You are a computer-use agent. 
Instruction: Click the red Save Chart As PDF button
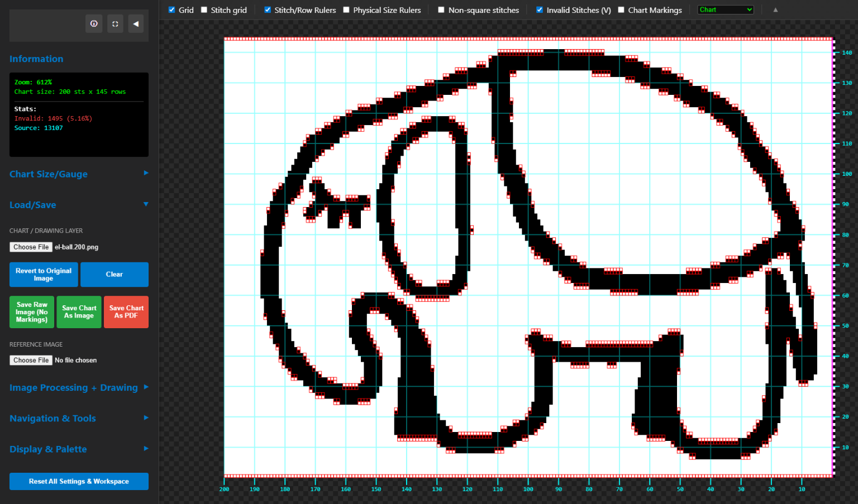point(126,312)
